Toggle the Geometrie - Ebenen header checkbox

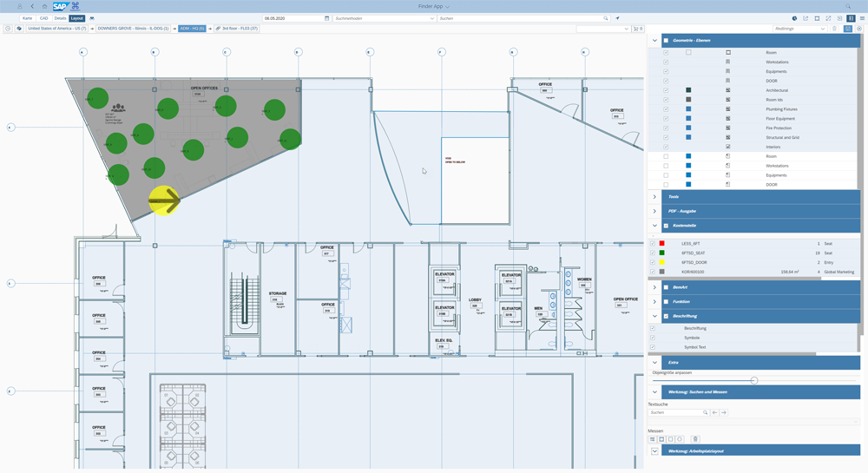pyautogui.click(x=666, y=41)
